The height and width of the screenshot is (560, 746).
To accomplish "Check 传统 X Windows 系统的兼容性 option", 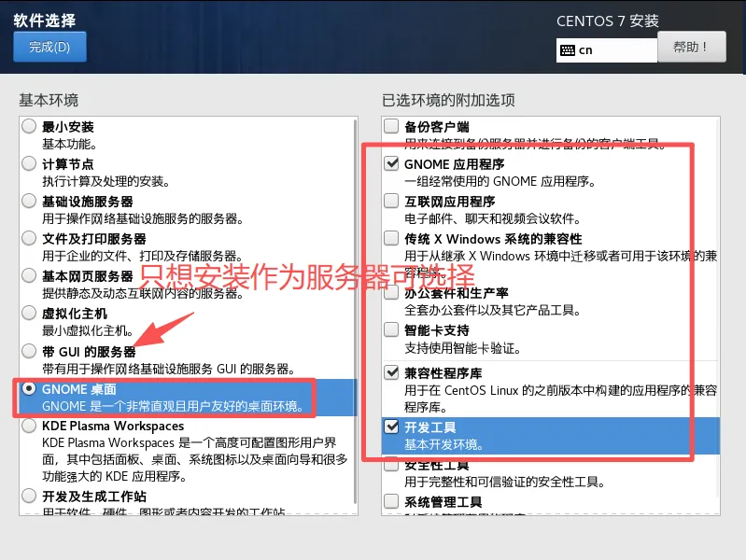I will pos(391,238).
